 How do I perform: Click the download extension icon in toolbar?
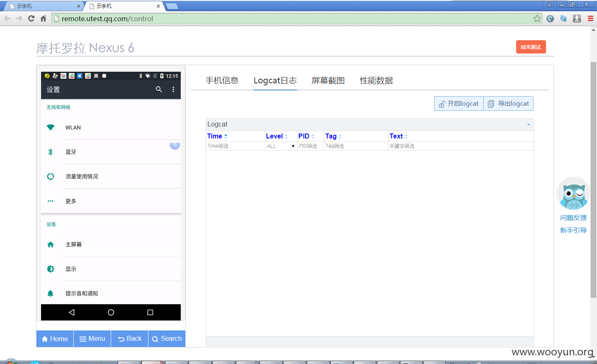pos(577,18)
